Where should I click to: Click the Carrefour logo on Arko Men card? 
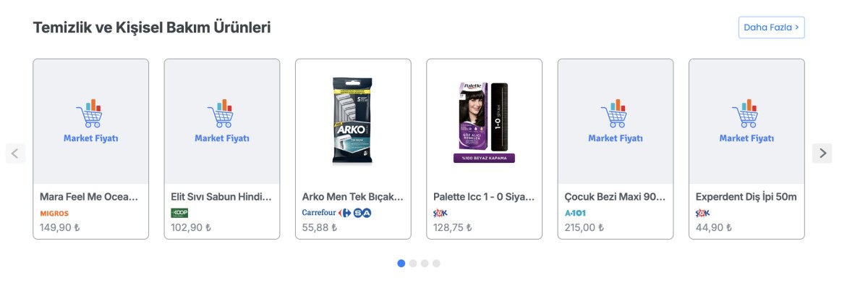point(319,213)
